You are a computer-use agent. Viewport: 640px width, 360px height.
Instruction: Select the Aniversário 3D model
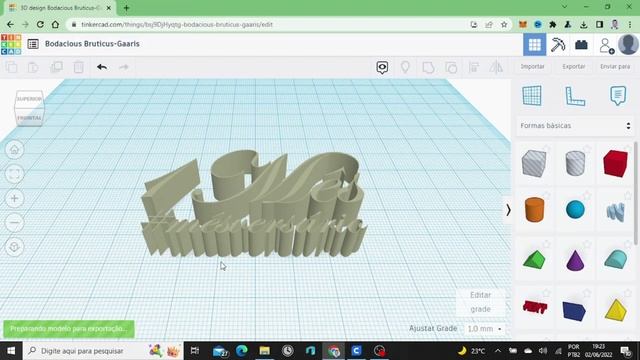(x=253, y=204)
